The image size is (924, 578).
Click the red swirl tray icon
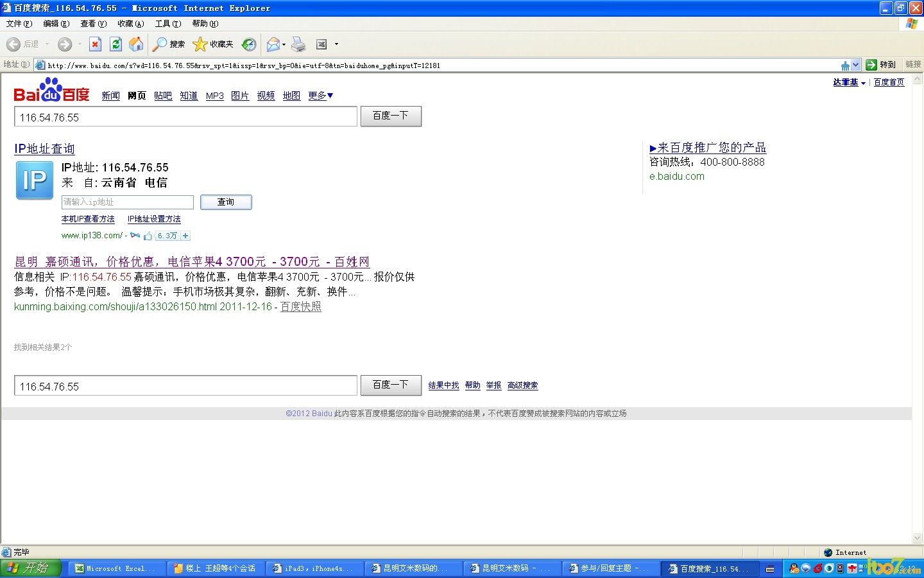pos(817,568)
